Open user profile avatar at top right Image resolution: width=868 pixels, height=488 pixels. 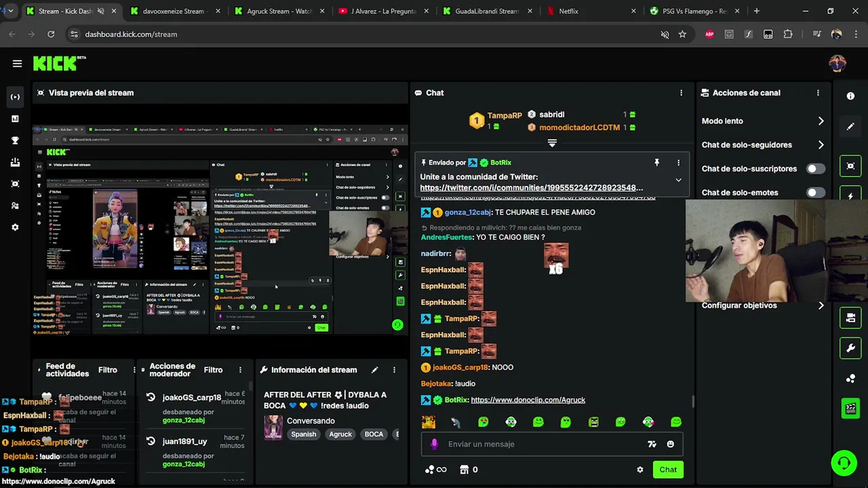837,64
